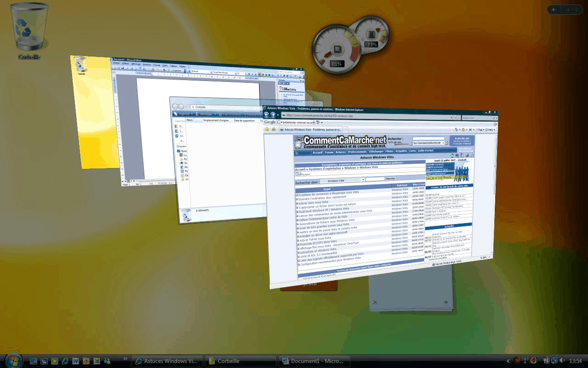Click the network icon in system tray
Viewport: 588px width, 368px height.
[554, 361]
